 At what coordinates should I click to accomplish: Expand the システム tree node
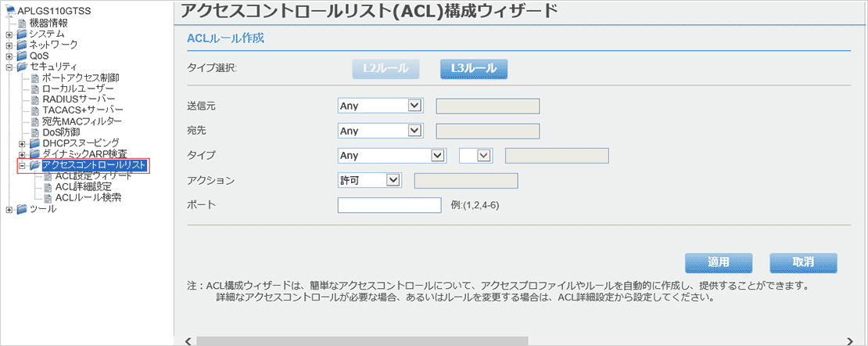tap(9, 34)
